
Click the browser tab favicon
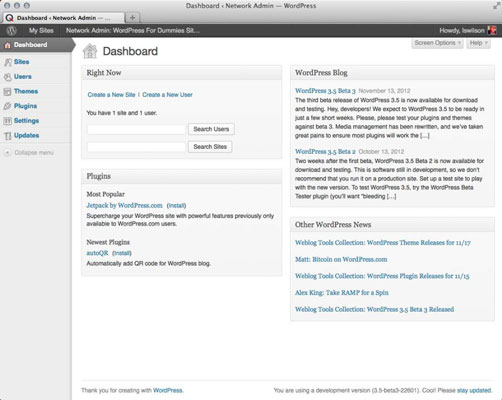[x=9, y=18]
